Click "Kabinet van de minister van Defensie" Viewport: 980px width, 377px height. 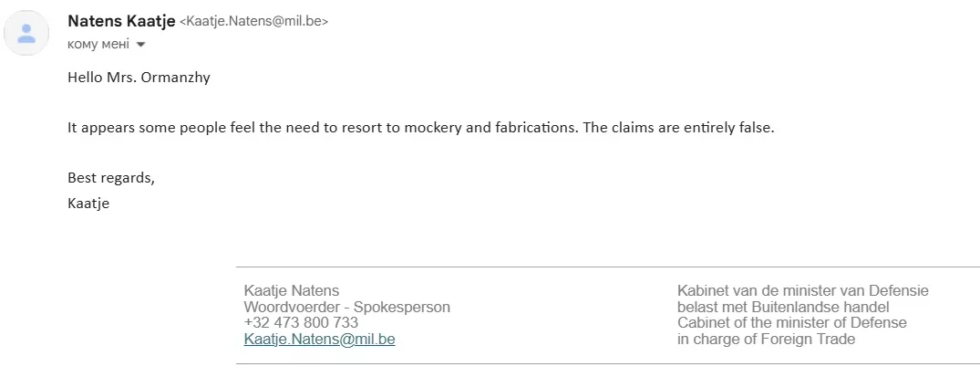tap(802, 291)
